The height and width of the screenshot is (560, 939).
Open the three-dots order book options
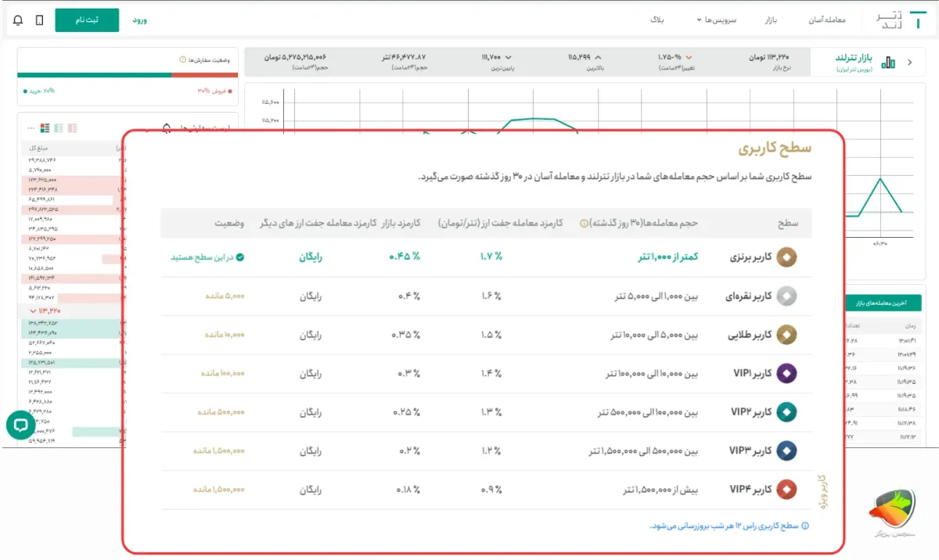click(x=31, y=127)
